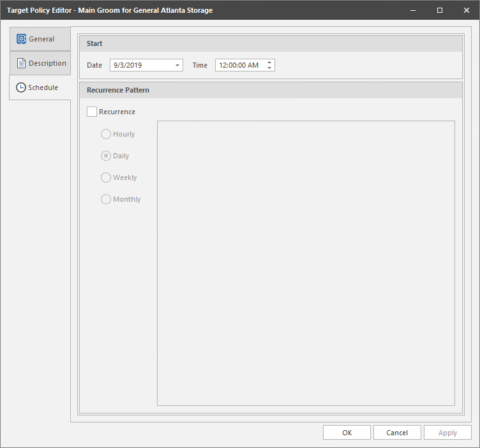Click the Start section header
Screen dimensions: 480x448
click(x=271, y=43)
